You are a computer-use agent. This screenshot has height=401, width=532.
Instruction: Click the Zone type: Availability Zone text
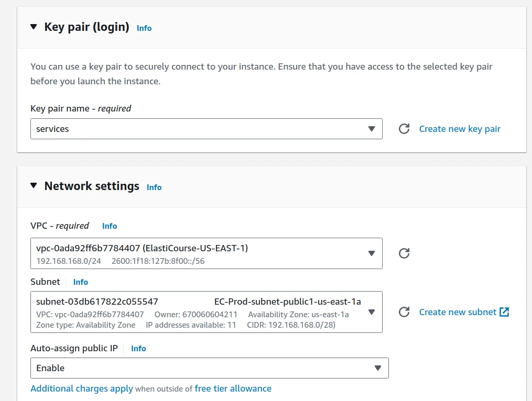tap(86, 325)
